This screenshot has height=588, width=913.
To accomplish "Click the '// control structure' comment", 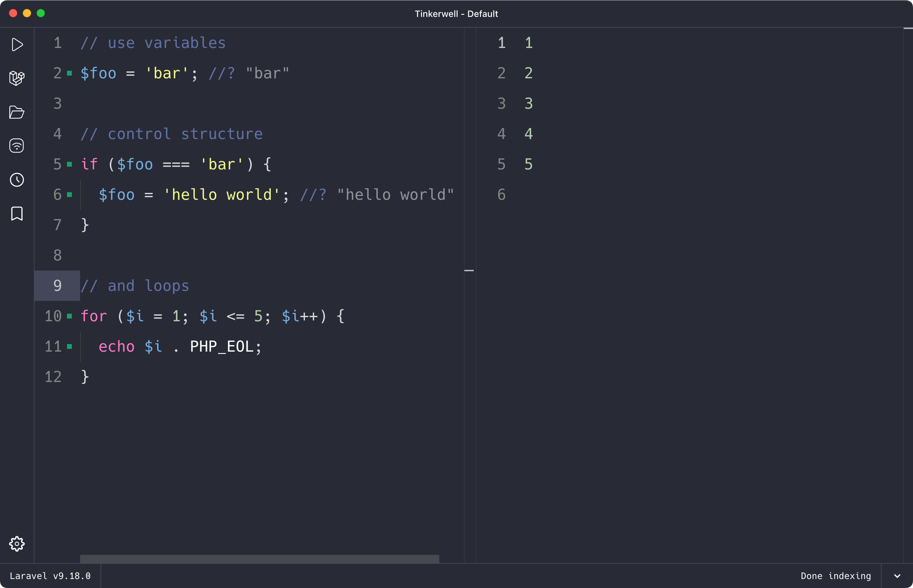I will [172, 134].
